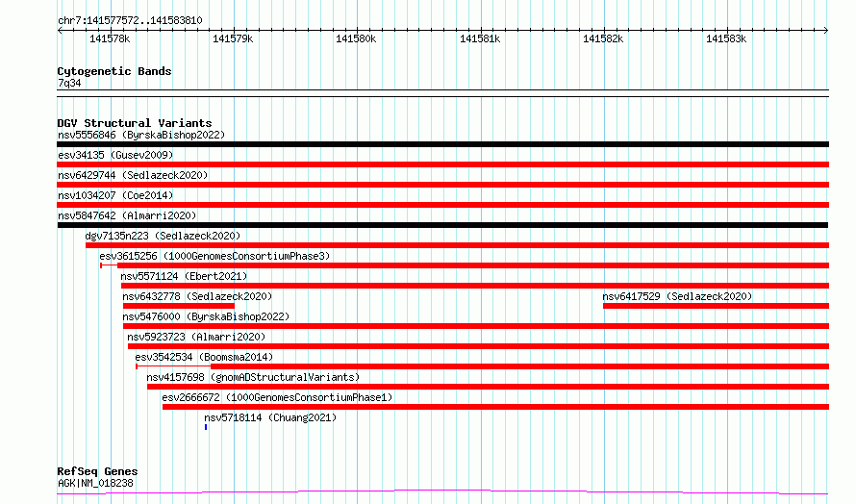
Task: Open the esv34135 (Gusev2009) label
Action: (115, 155)
